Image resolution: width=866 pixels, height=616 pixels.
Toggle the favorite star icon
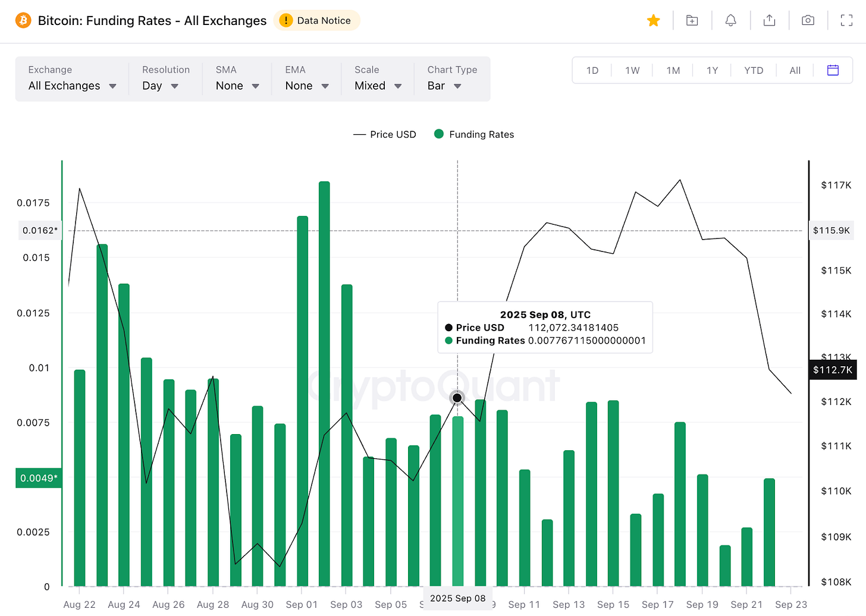[653, 21]
